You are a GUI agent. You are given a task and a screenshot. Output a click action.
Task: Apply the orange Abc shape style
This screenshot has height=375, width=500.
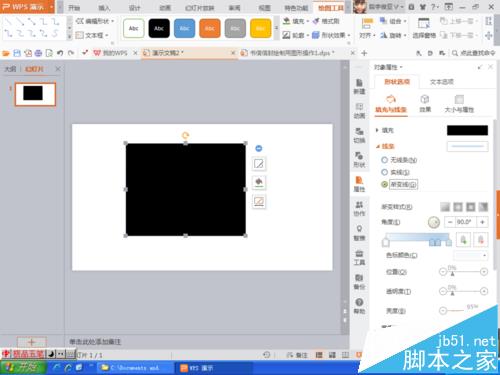(210, 28)
